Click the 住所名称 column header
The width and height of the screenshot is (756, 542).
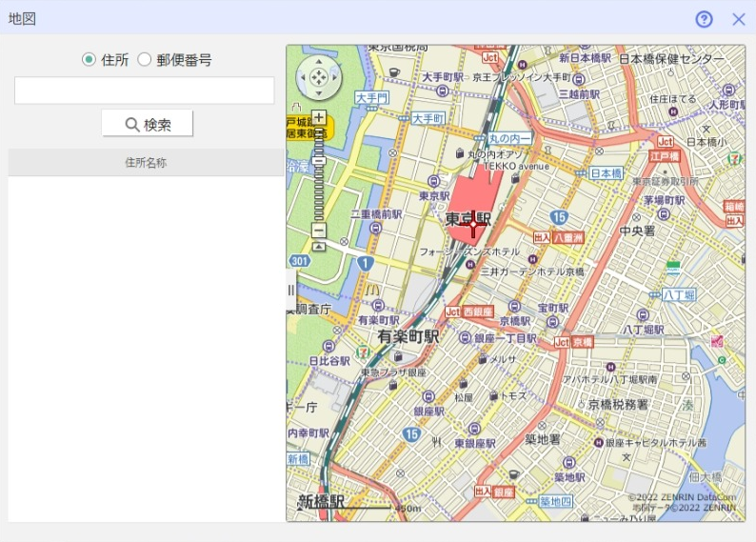click(146, 163)
